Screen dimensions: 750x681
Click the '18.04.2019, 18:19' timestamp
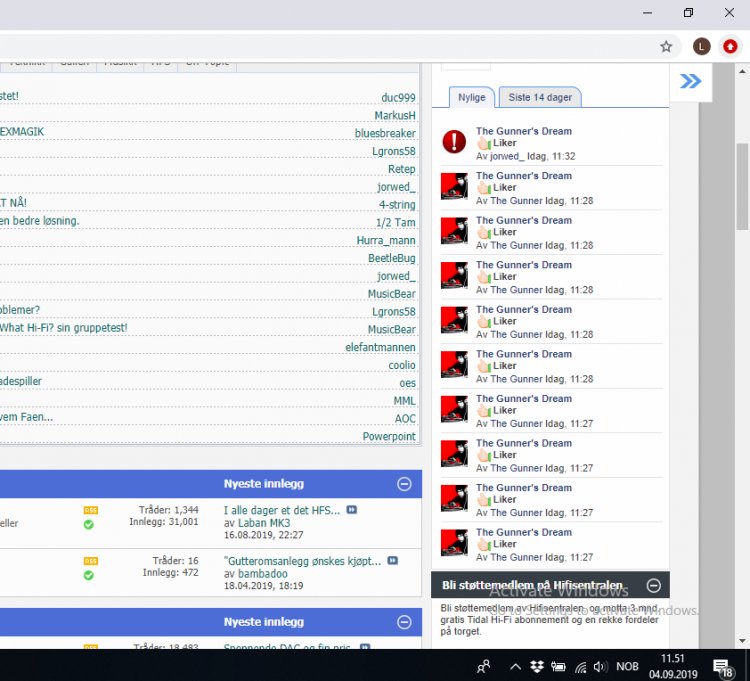(264, 585)
